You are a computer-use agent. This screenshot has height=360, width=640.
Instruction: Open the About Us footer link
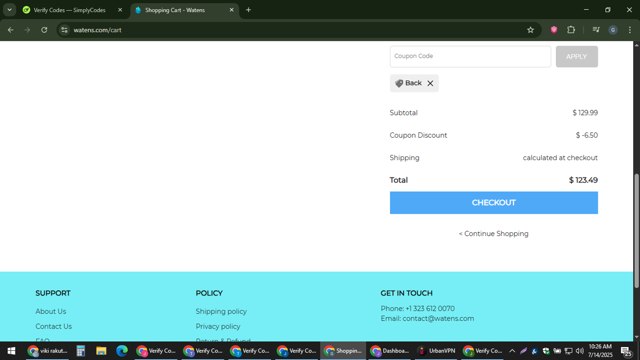click(51, 311)
